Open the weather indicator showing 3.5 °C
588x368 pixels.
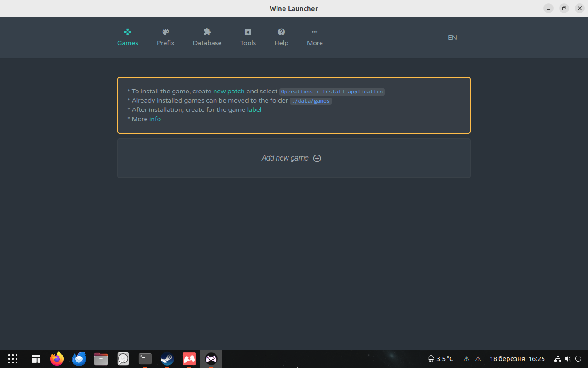pyautogui.click(x=441, y=359)
